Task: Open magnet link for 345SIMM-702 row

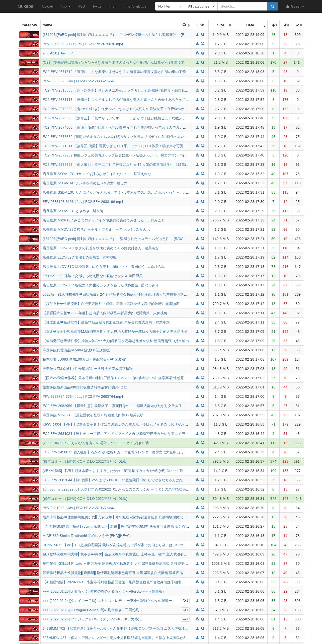Action: [x=203, y=628]
